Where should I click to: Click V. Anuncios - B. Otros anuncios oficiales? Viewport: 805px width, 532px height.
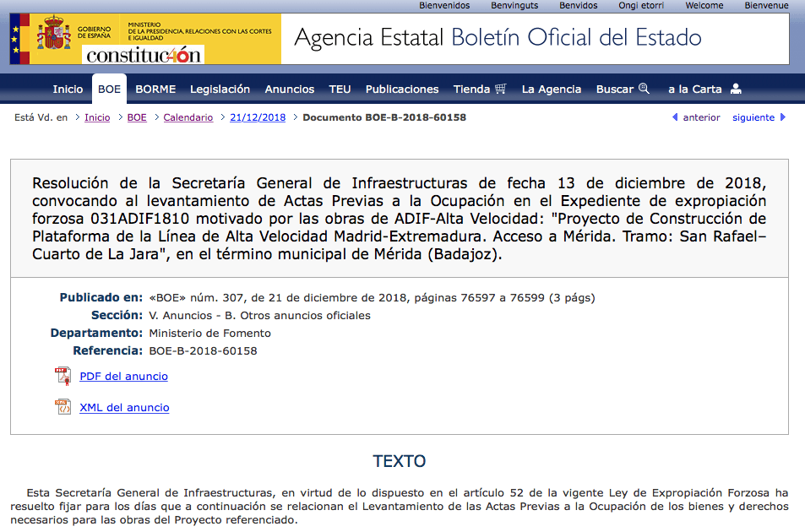click(x=260, y=315)
